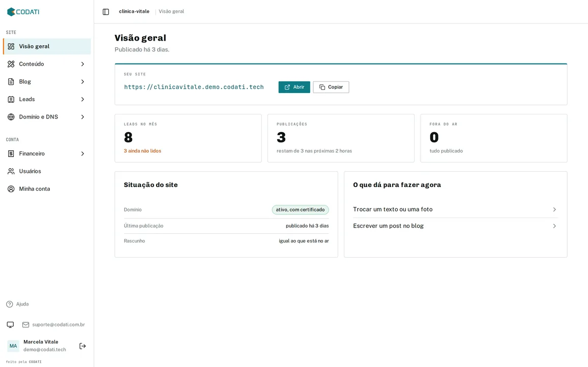Click 'tudo publicado' text
588x367 pixels.
pyautogui.click(x=446, y=151)
